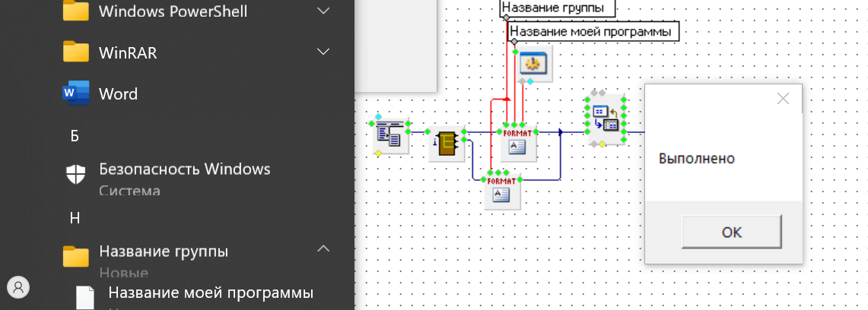Expand the WinRAR group

(323, 52)
